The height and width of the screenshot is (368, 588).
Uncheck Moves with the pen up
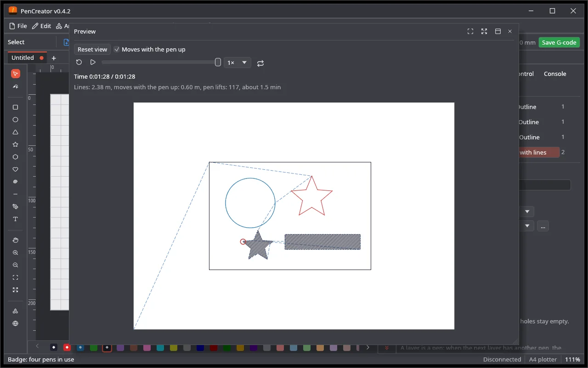(117, 49)
